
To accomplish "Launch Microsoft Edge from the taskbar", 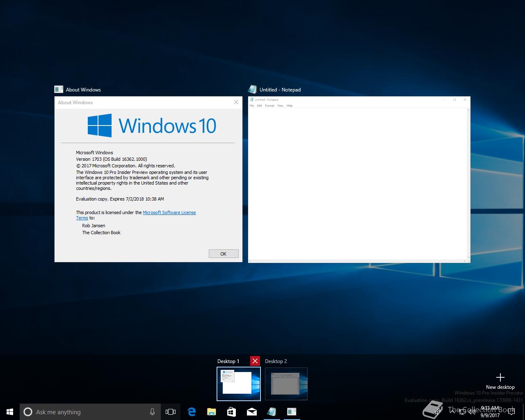I will (x=192, y=412).
